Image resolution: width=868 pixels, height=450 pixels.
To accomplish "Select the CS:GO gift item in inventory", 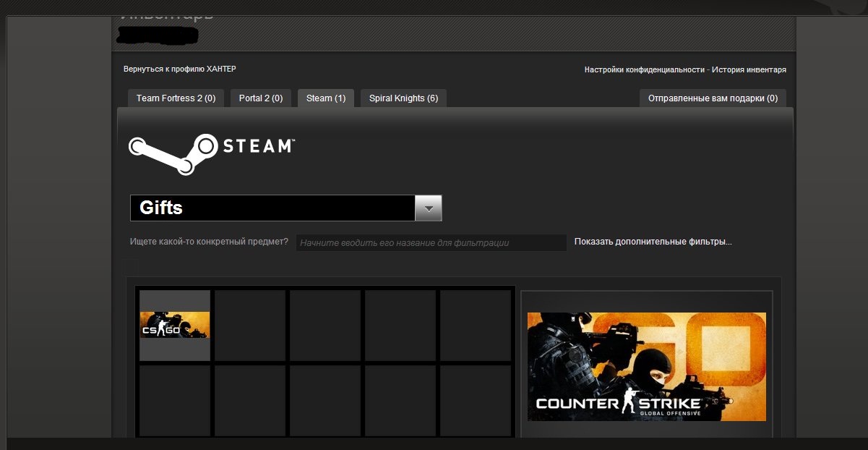I will coord(175,326).
